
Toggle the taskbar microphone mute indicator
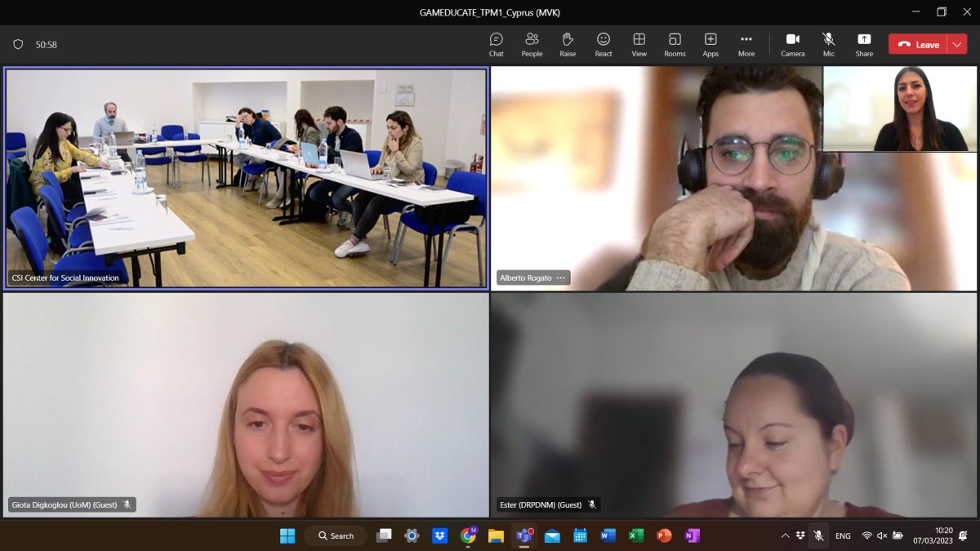(818, 535)
